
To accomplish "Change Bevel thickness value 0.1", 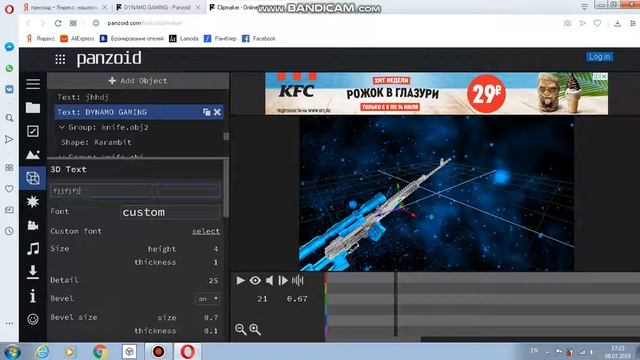I will tap(211, 331).
